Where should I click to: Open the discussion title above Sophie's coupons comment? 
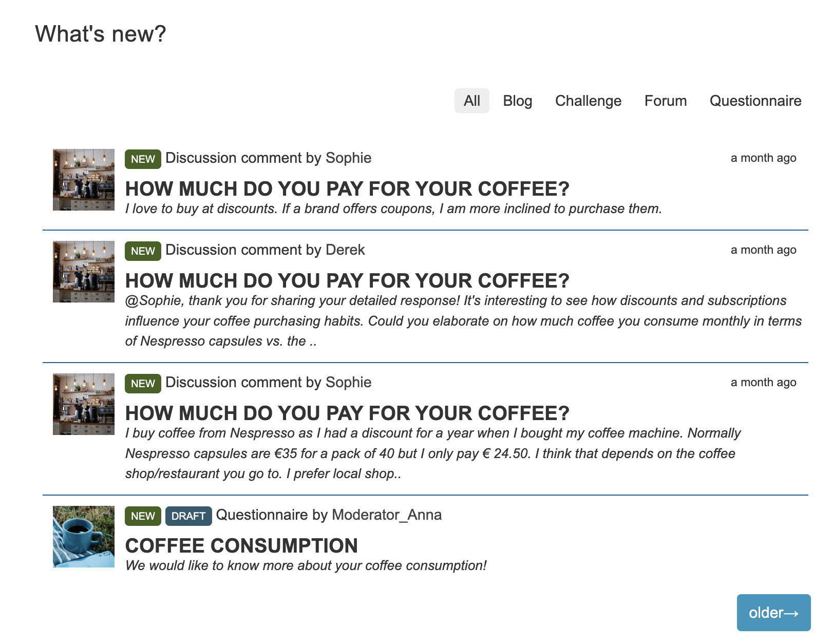347,188
